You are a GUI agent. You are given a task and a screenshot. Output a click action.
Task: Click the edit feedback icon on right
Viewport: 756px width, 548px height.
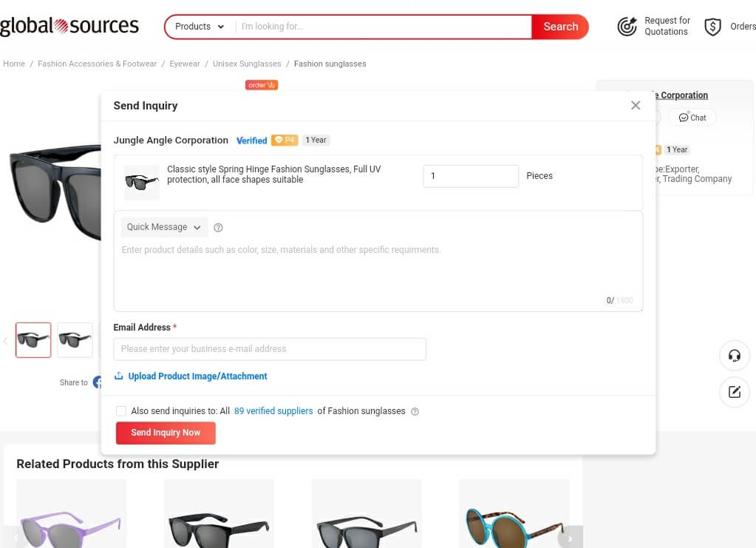735,392
